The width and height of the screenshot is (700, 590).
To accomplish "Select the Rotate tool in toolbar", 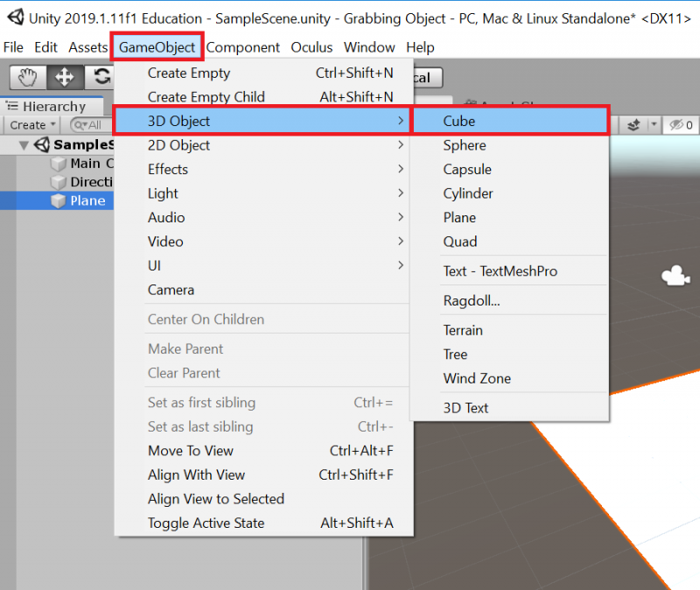I will pyautogui.click(x=101, y=77).
